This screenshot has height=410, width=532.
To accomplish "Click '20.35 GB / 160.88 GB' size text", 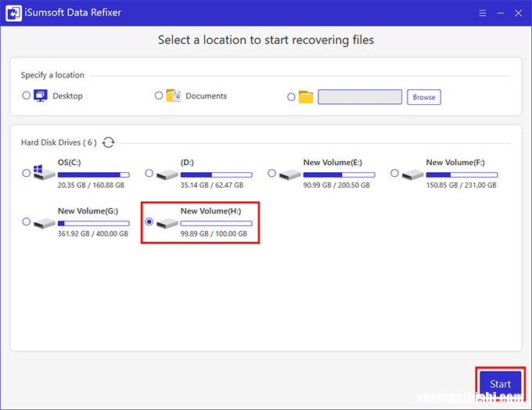I will pos(91,185).
